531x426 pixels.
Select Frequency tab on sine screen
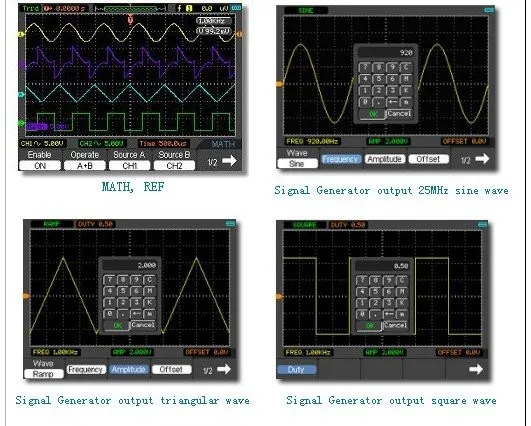[340, 159]
